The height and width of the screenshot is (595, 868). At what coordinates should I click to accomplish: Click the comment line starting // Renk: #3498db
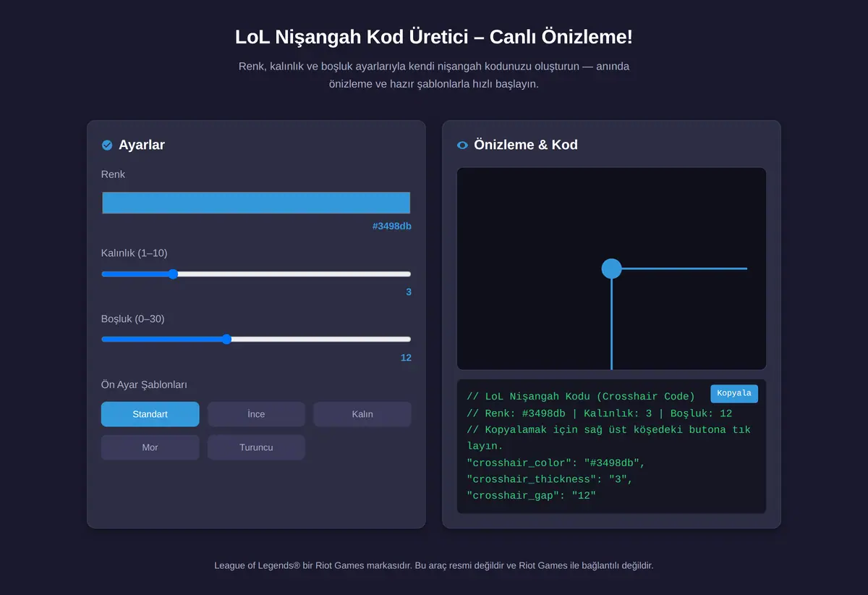click(x=600, y=413)
